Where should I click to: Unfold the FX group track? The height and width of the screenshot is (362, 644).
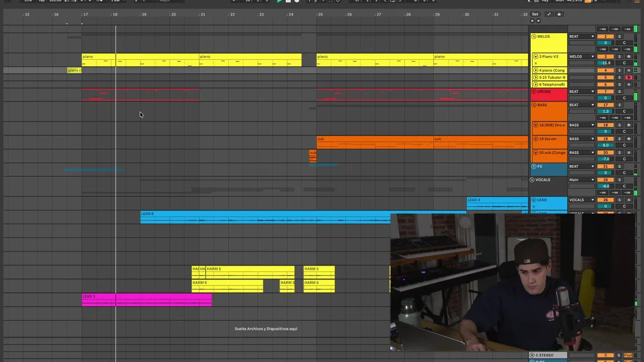(x=534, y=166)
